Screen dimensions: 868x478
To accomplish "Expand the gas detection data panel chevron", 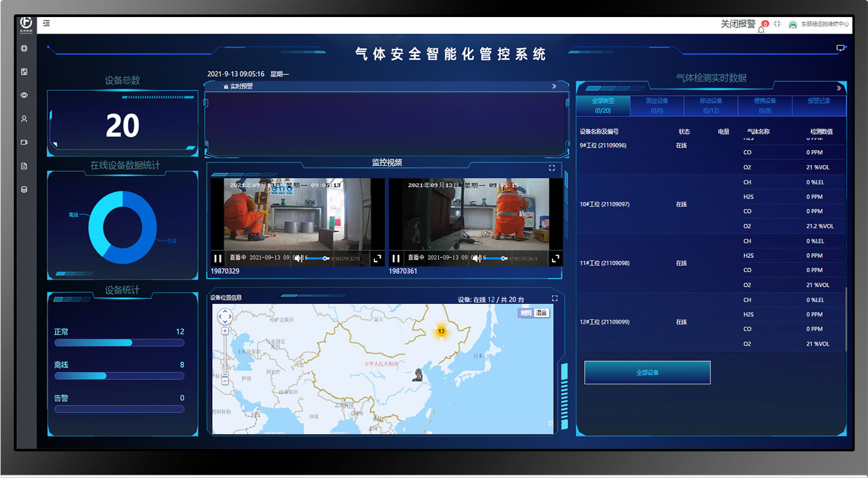I will (x=839, y=88).
